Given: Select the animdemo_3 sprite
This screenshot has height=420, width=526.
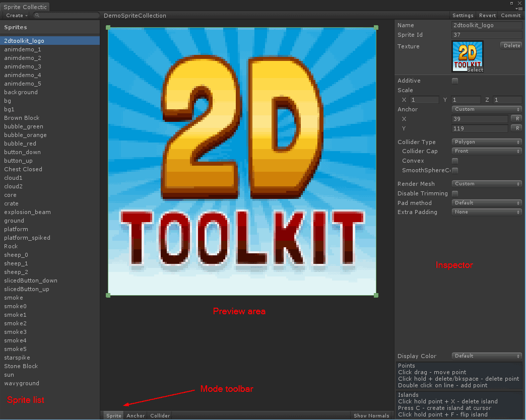Looking at the screenshot, I should click(50, 66).
